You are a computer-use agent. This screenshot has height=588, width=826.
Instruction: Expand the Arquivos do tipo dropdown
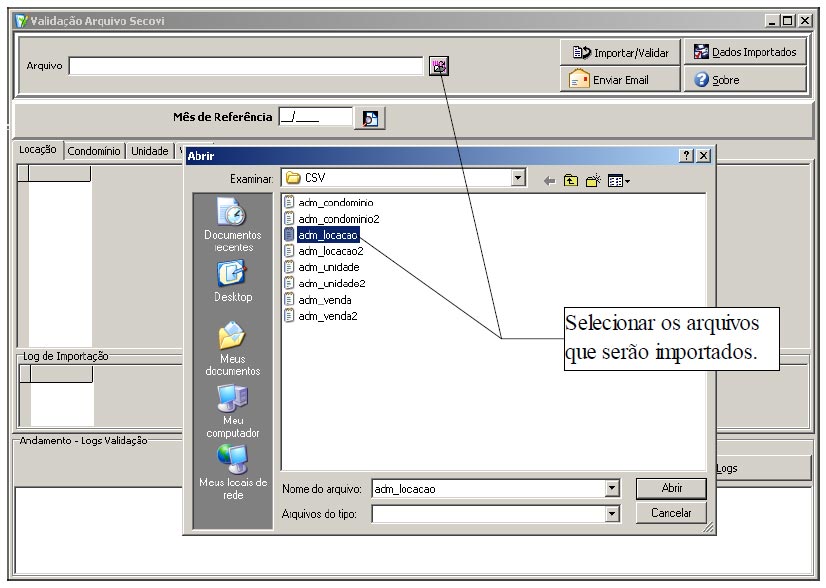tap(612, 514)
